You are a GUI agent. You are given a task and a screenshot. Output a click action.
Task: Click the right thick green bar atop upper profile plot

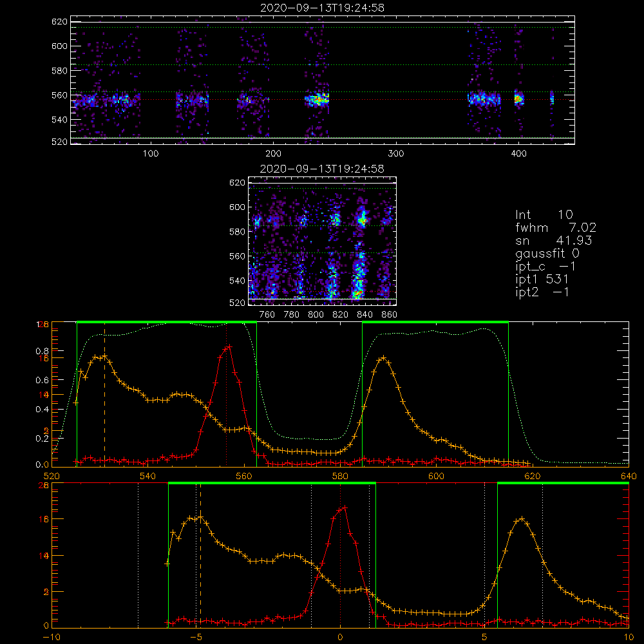coord(435,322)
